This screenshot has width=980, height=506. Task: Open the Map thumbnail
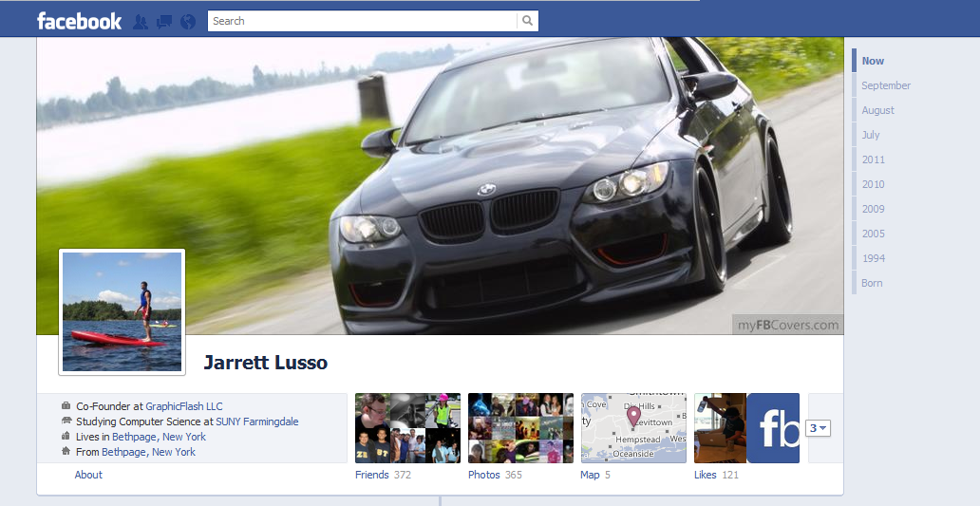pos(633,428)
